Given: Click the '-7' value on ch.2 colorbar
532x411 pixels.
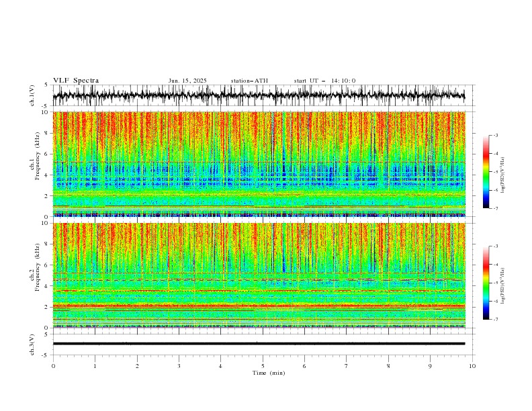Looking at the screenshot, I should coord(495,320).
